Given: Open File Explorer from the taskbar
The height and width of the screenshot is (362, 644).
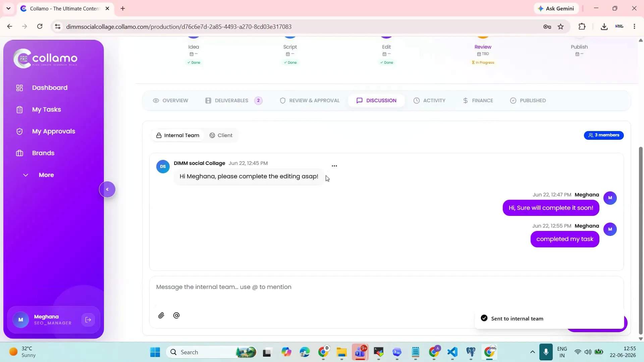Looking at the screenshot, I should click(342, 352).
